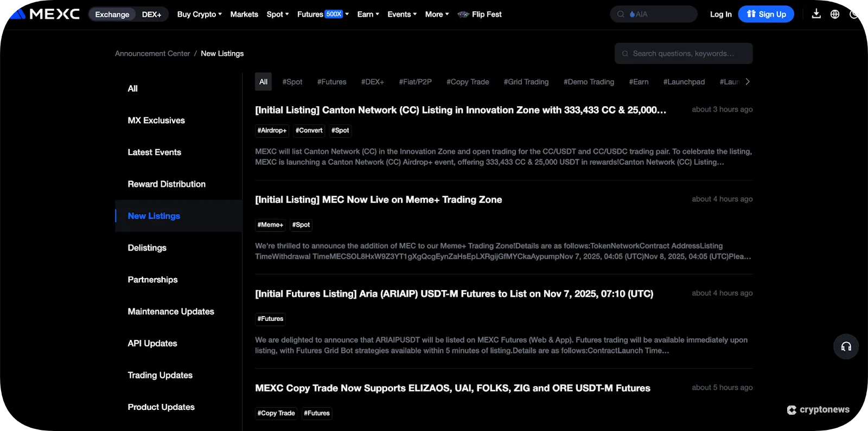Screen dimensions: 868x431
Task: Expand the Events dropdown
Action: coord(402,14)
